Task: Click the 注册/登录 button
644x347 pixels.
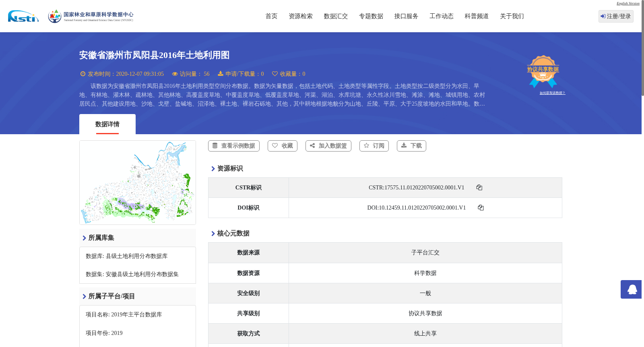Action: (616, 16)
